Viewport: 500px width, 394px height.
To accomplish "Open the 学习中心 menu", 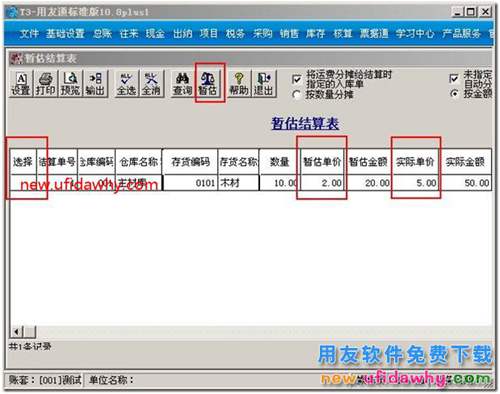I will click(415, 33).
